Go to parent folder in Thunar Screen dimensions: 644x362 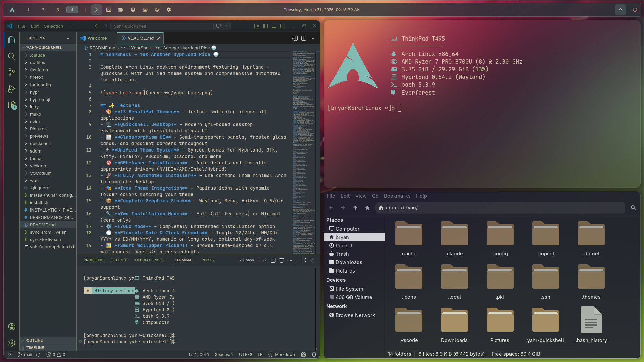pos(355,208)
